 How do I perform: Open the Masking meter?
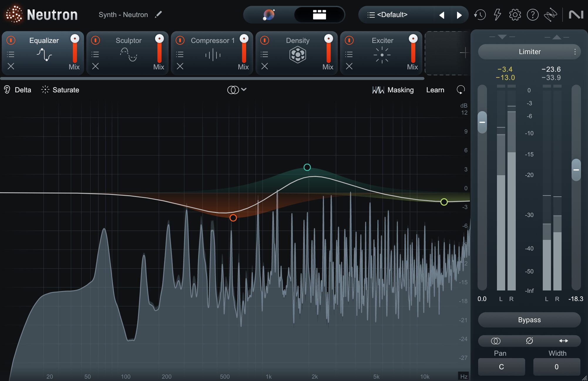393,90
